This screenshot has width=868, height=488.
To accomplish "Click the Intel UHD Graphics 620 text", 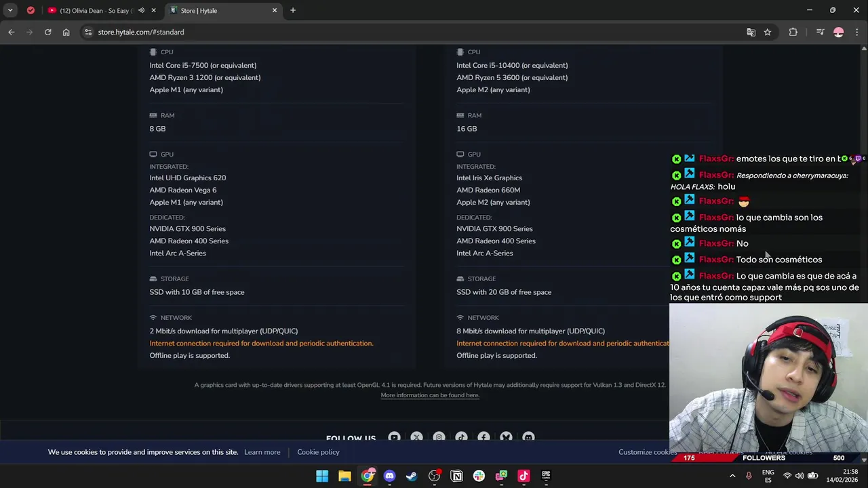I will (x=188, y=178).
